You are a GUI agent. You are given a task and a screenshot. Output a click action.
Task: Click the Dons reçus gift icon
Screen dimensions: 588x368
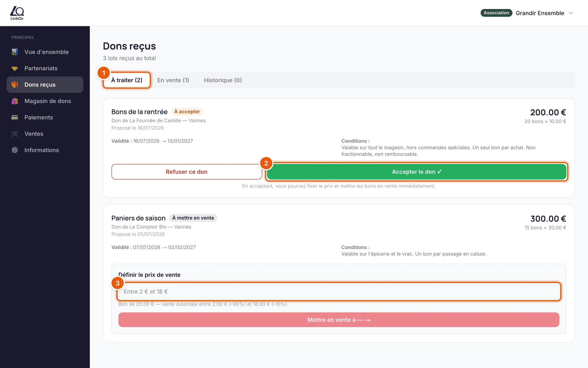pos(15,85)
